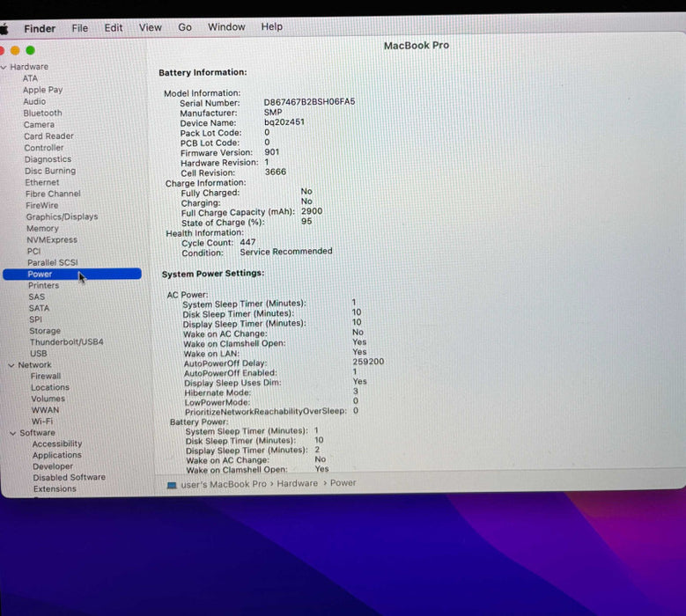Select Bluetooth in the sidebar
686x616 pixels.
point(42,113)
